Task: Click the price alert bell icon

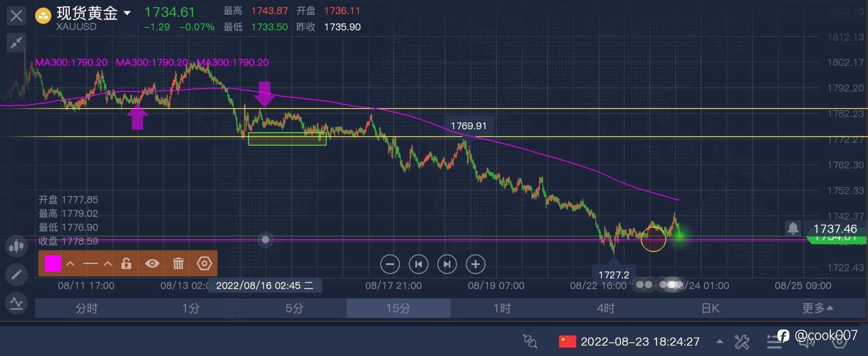Action: point(793,228)
